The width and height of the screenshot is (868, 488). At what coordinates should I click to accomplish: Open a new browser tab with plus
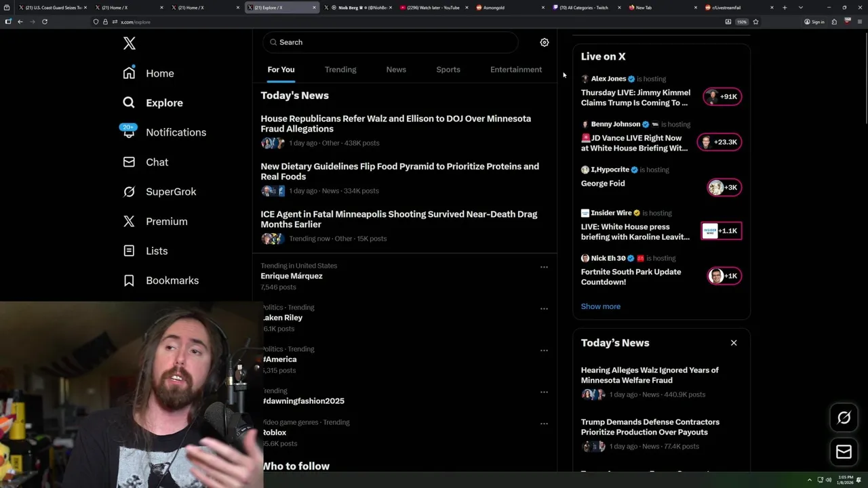pyautogui.click(x=785, y=7)
